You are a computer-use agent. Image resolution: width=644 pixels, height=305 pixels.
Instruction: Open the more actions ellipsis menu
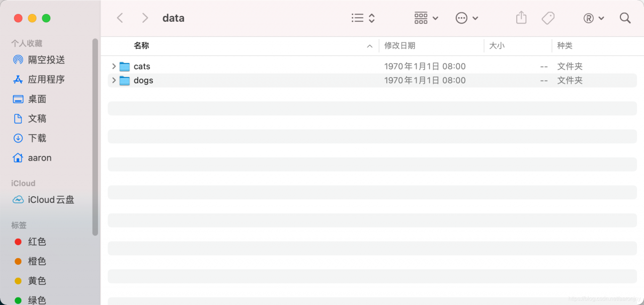pos(466,18)
